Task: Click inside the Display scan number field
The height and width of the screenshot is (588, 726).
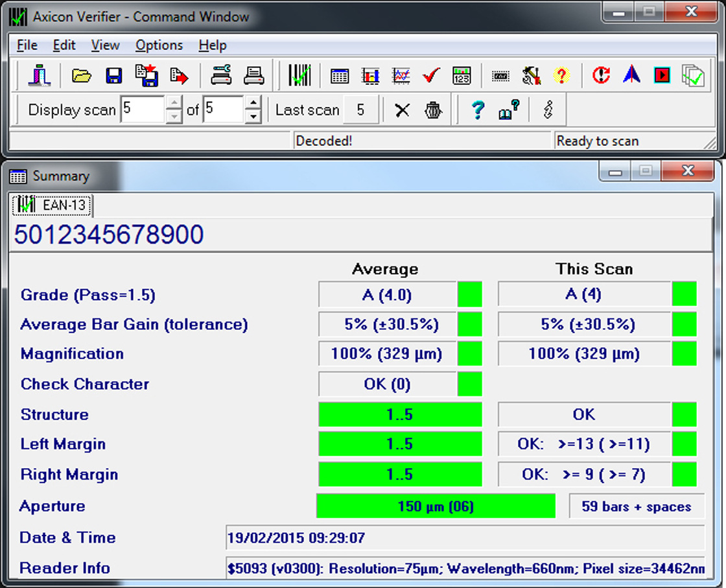Action: [141, 110]
